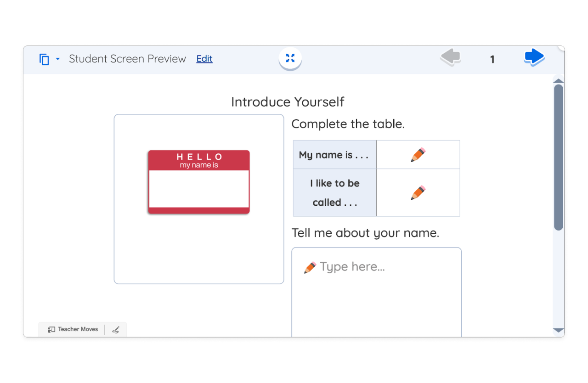Click the 'Student Screen Preview' title
Screen dimensions: 588x383
(x=127, y=59)
